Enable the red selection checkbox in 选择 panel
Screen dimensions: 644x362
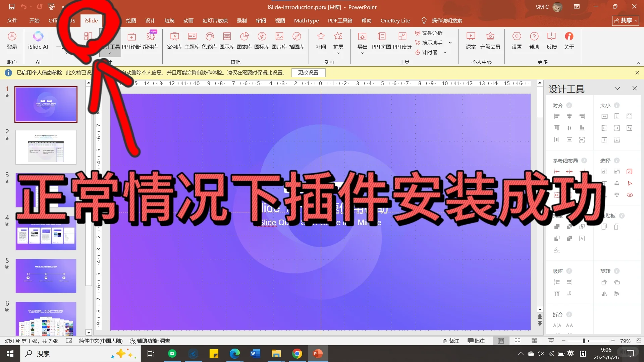click(630, 172)
